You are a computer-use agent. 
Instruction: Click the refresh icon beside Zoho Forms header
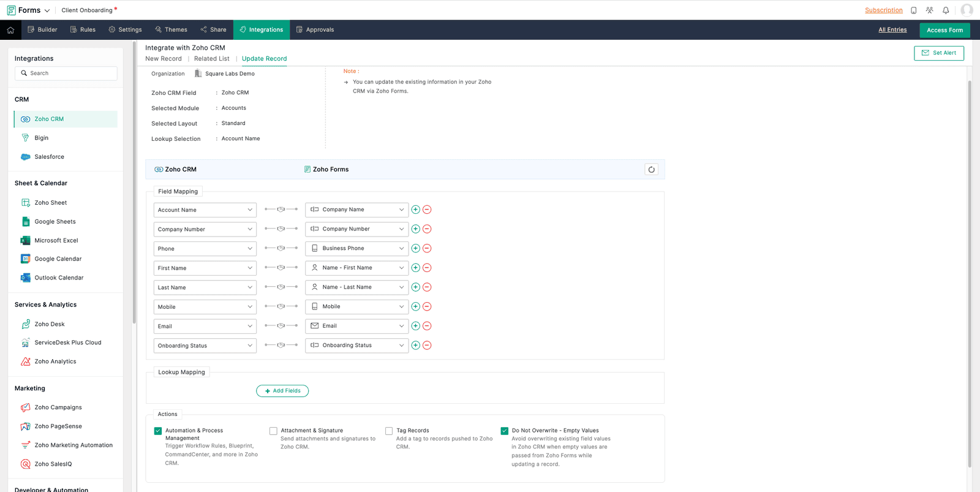click(651, 170)
